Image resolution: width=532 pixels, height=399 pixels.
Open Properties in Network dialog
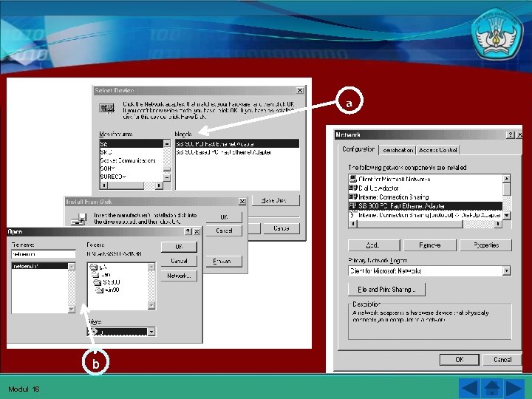point(486,245)
